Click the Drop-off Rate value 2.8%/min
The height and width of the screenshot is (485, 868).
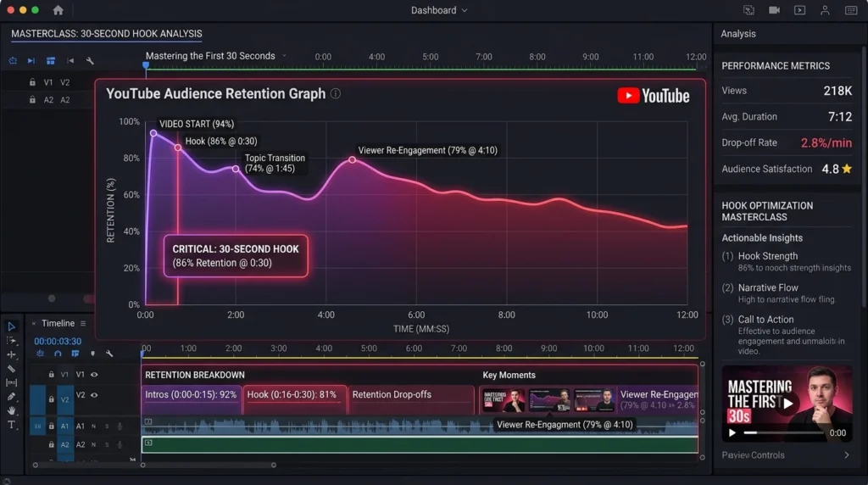(x=826, y=142)
